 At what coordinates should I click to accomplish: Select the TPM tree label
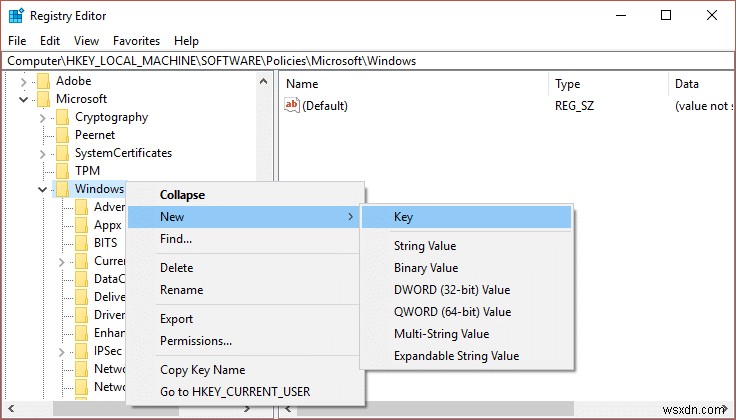pos(87,171)
